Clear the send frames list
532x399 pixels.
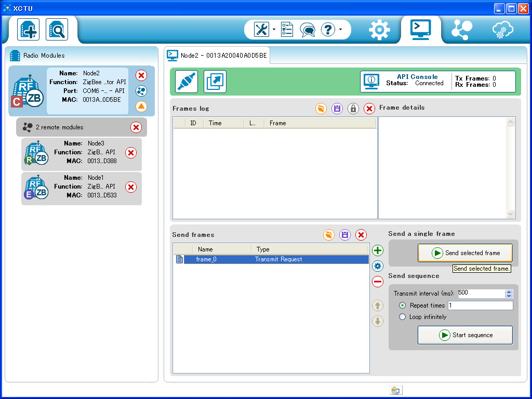361,235
